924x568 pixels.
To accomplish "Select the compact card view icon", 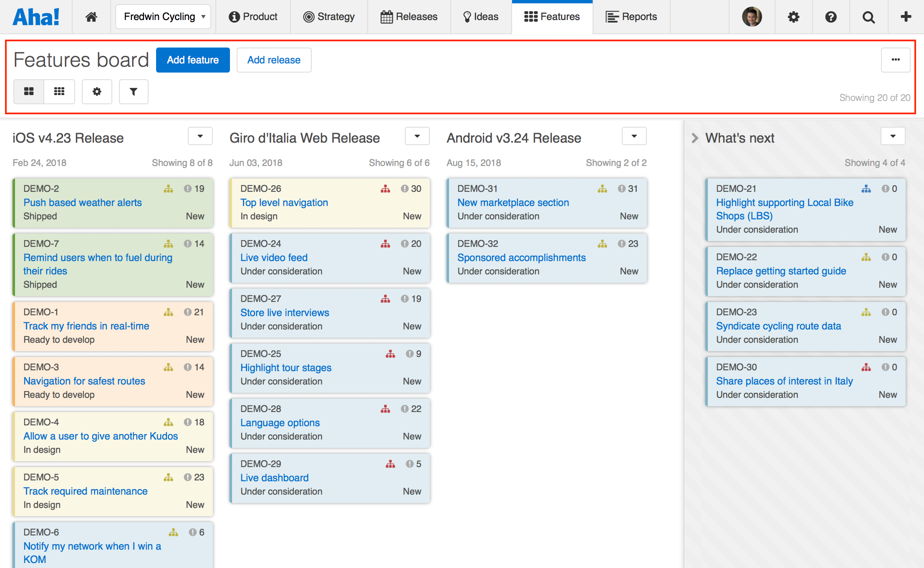I will click(x=60, y=91).
